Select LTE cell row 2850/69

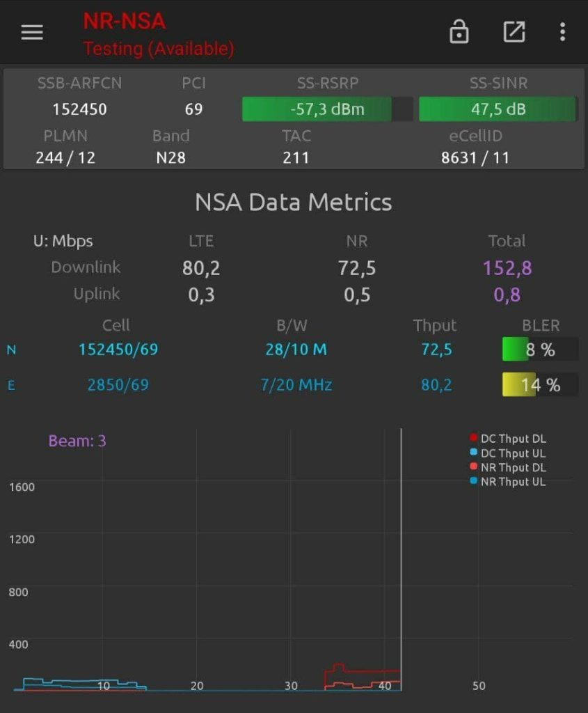click(x=118, y=384)
